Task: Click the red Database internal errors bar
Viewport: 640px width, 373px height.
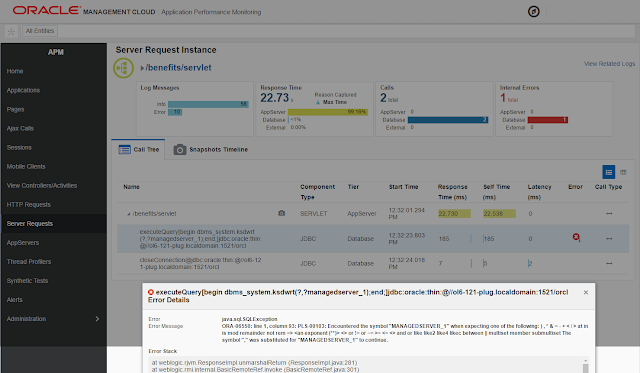Action: (548, 120)
